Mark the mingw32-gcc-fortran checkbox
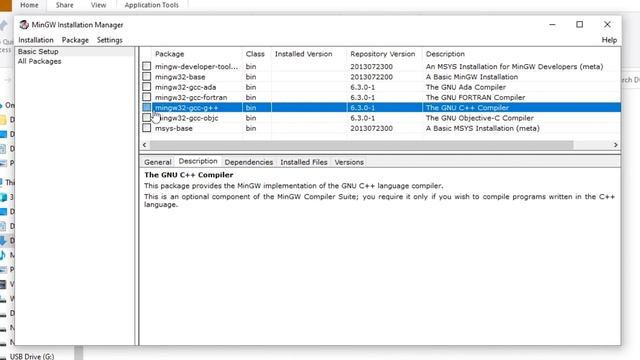Screen dimensions: 640x360 (x=147, y=97)
